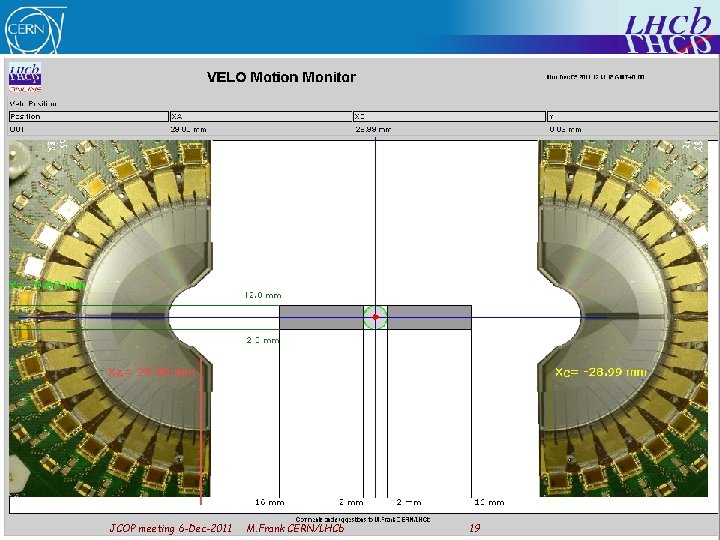Click the large LHCb logo at top right

pyautogui.click(x=670, y=29)
